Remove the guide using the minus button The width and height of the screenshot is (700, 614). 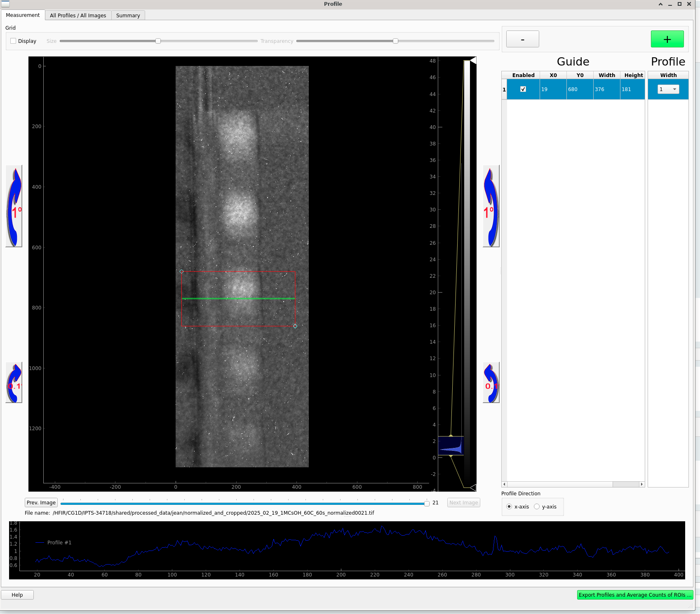(522, 39)
